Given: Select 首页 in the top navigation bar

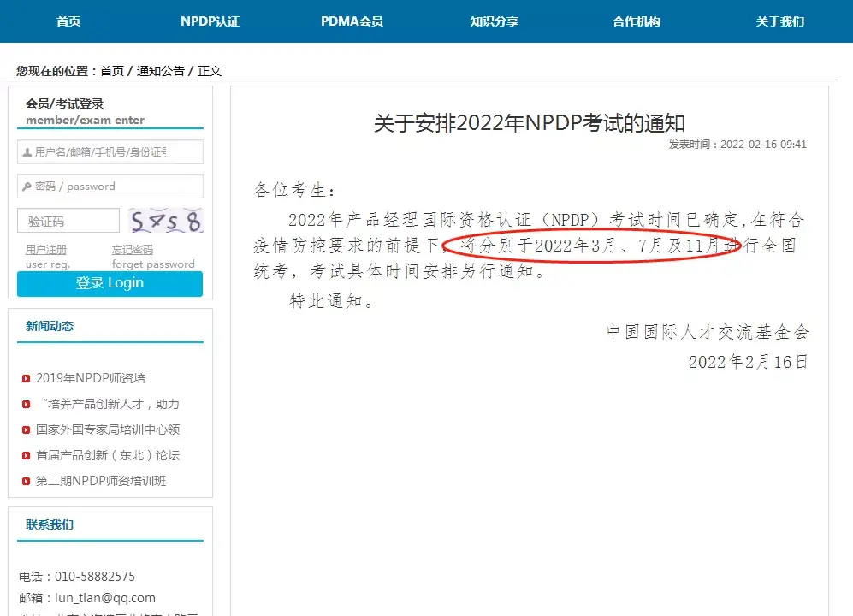Looking at the screenshot, I should click(68, 21).
